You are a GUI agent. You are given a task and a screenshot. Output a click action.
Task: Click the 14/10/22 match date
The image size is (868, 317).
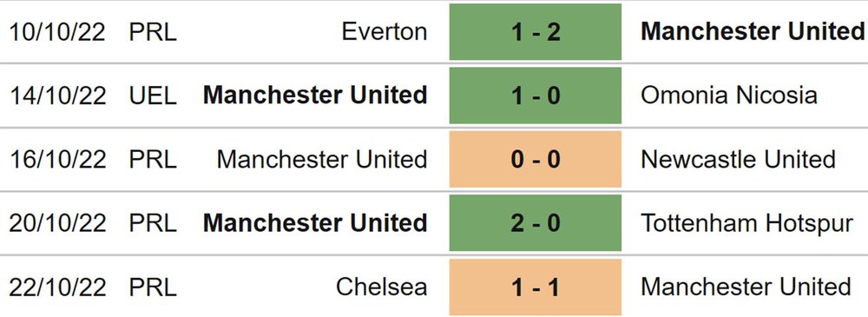click(57, 96)
